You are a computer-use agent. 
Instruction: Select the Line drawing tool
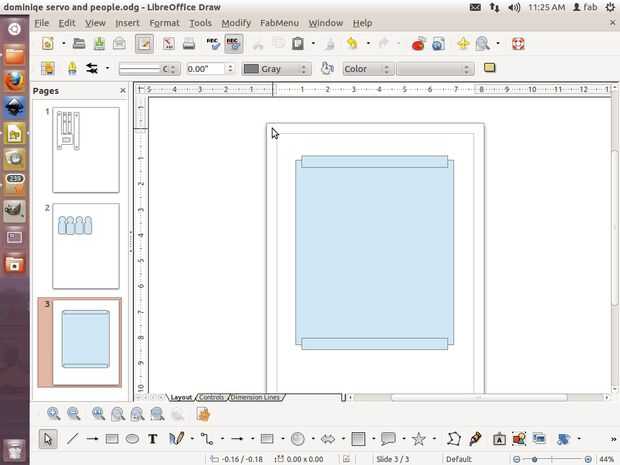(72, 439)
